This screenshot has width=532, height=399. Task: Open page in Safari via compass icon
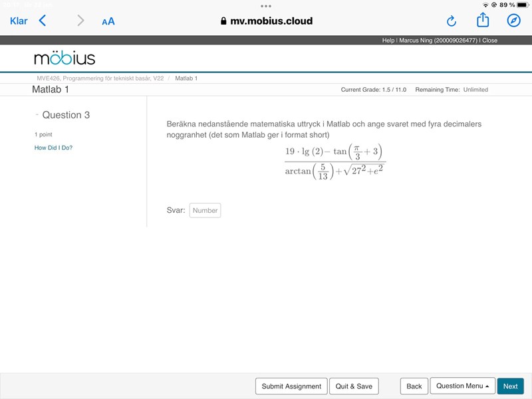[513, 21]
